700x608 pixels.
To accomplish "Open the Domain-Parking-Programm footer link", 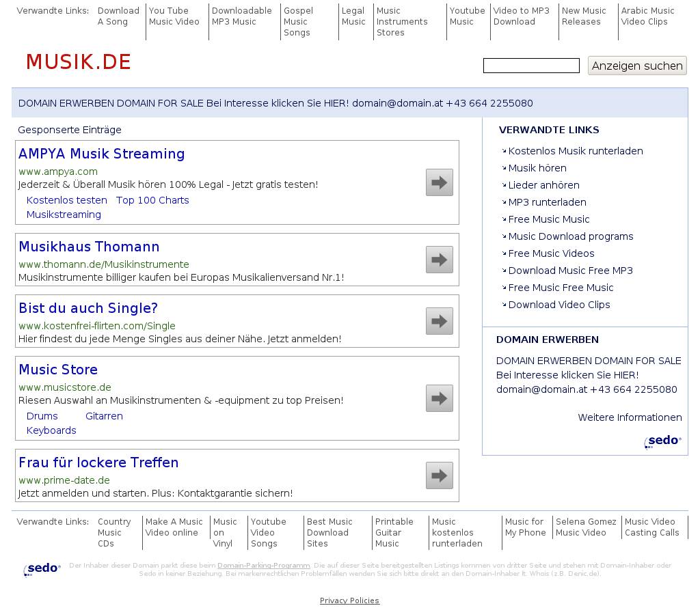I will [264, 566].
